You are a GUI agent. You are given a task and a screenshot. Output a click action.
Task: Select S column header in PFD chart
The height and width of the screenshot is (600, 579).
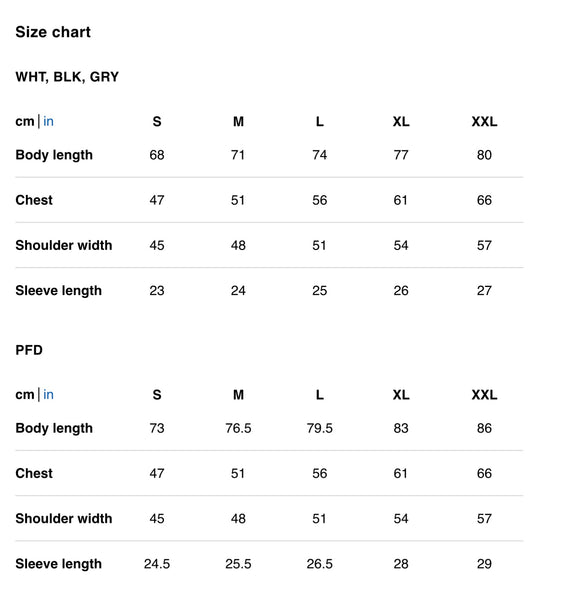point(157,395)
